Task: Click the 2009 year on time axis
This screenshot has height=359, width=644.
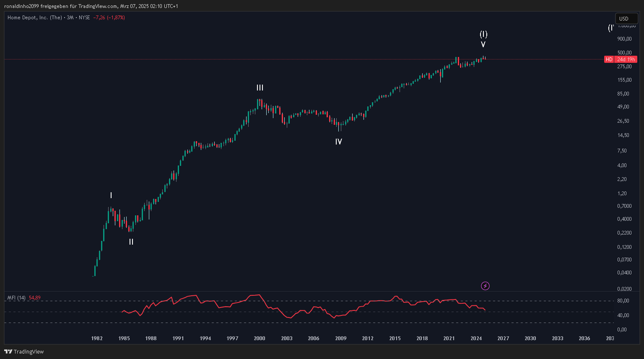Action: (x=341, y=338)
